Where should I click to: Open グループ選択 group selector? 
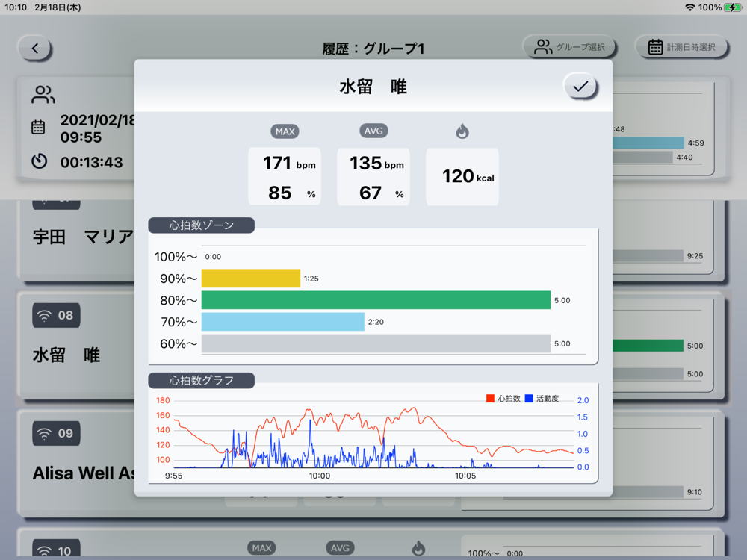[x=569, y=47]
